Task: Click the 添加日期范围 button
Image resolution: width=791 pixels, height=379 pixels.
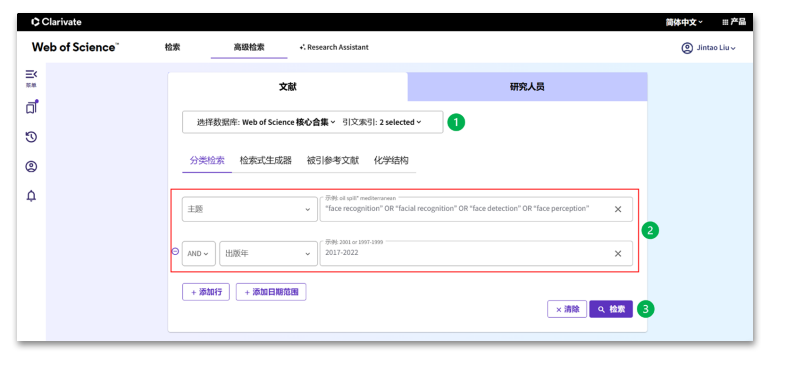Action: pos(271,292)
